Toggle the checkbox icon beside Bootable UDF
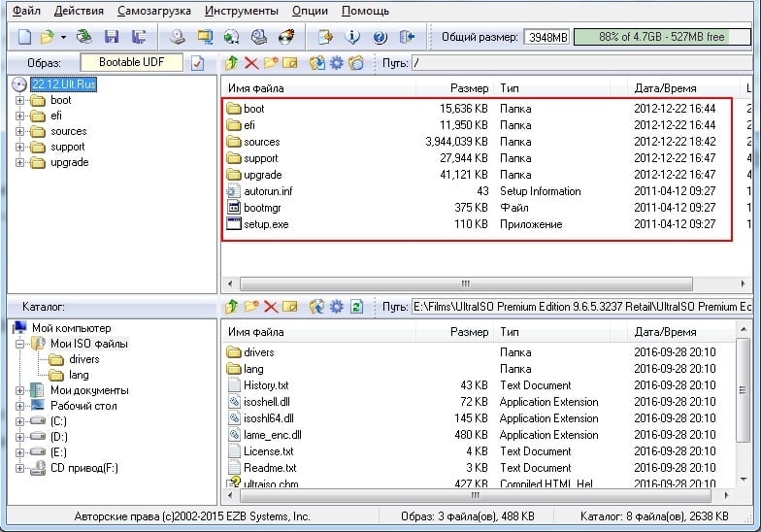This screenshot has width=761, height=532. [x=198, y=63]
